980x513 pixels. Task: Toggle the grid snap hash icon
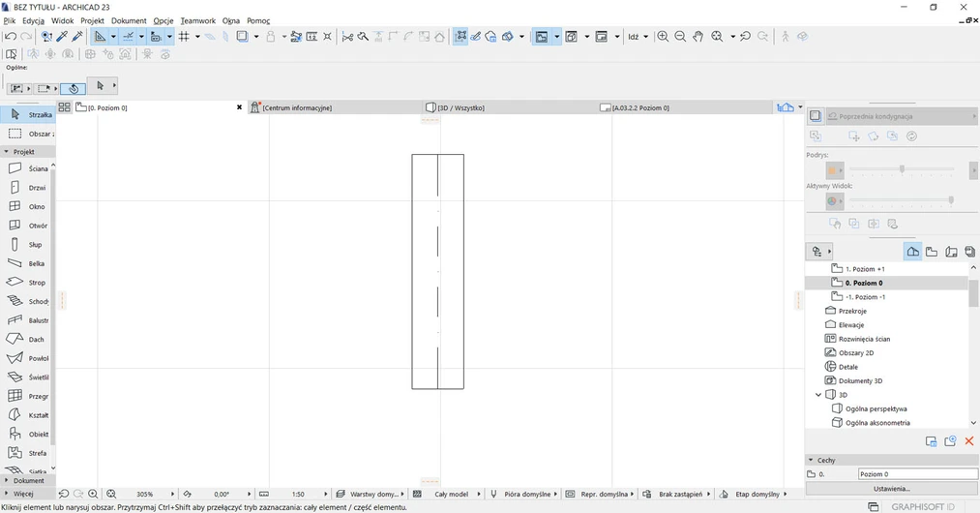coord(184,36)
